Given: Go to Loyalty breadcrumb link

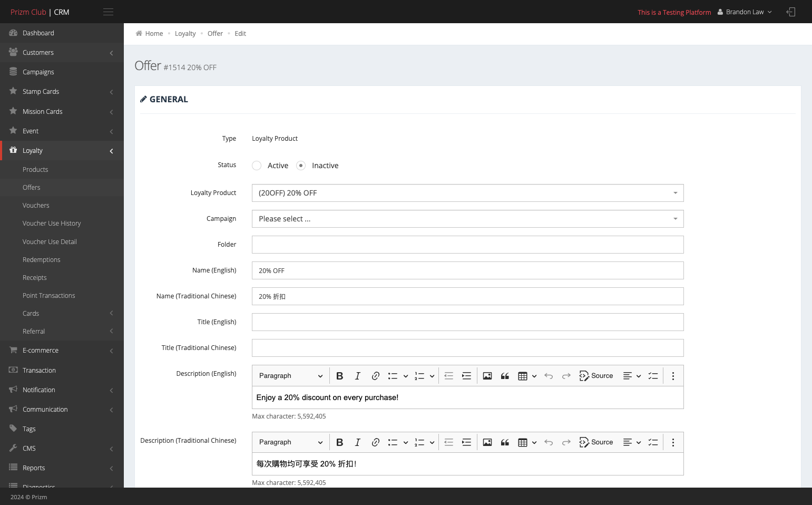Looking at the screenshot, I should point(185,34).
